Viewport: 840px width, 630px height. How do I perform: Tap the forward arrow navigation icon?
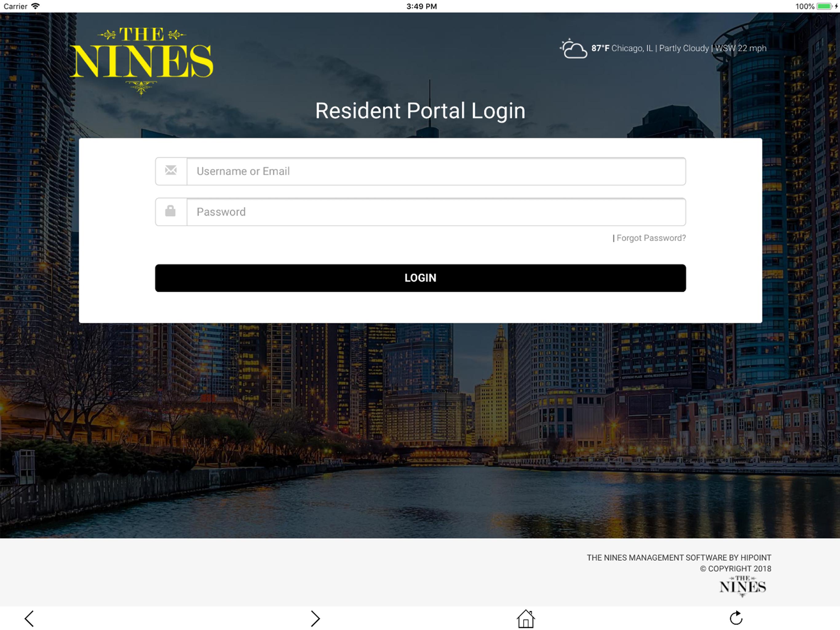click(x=315, y=619)
